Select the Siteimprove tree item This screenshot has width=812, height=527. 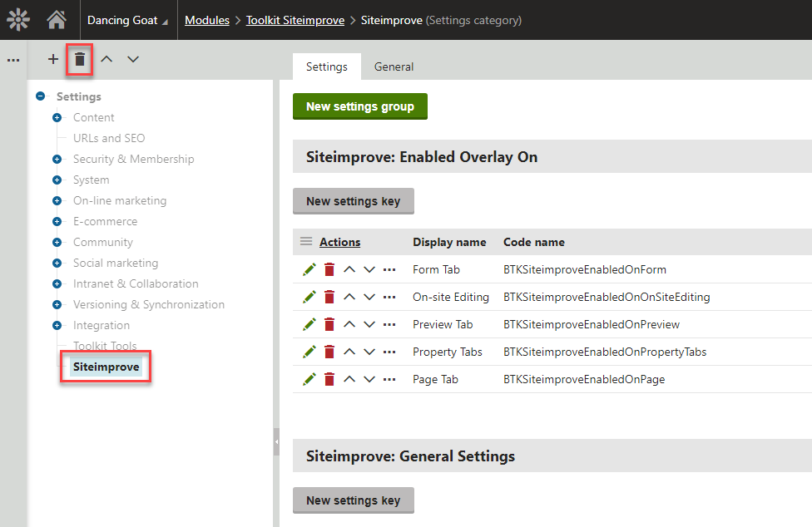[x=106, y=367]
